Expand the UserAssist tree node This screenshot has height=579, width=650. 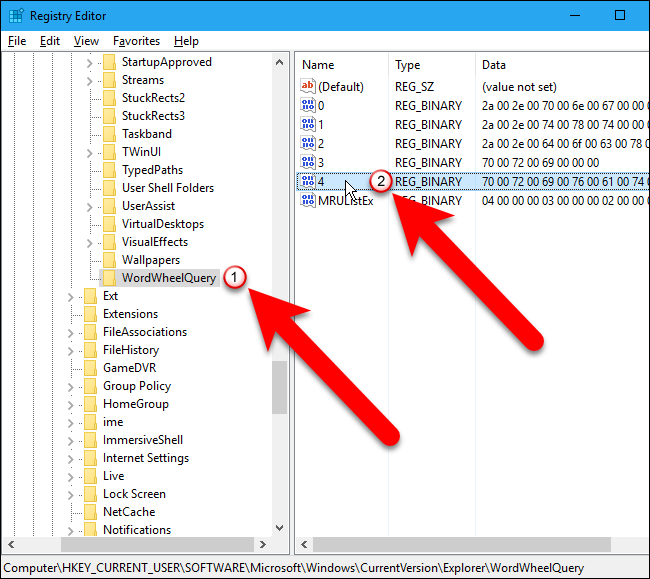(89, 207)
